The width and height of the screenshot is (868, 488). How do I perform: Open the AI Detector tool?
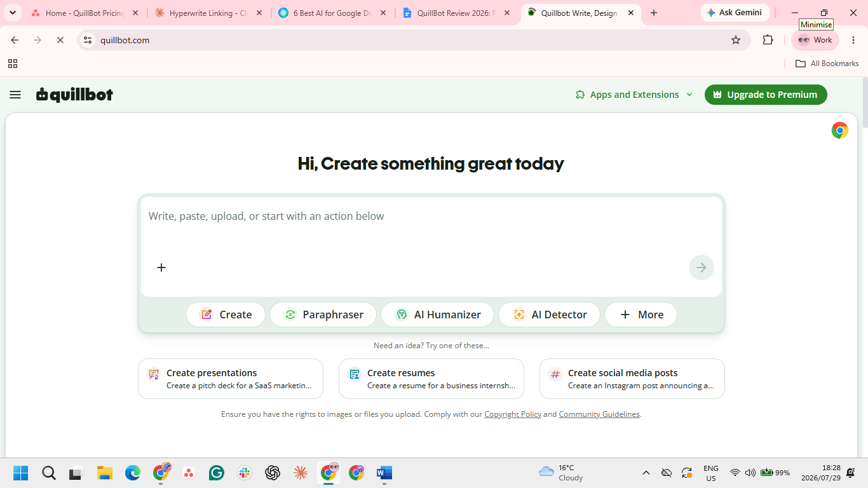pos(550,315)
